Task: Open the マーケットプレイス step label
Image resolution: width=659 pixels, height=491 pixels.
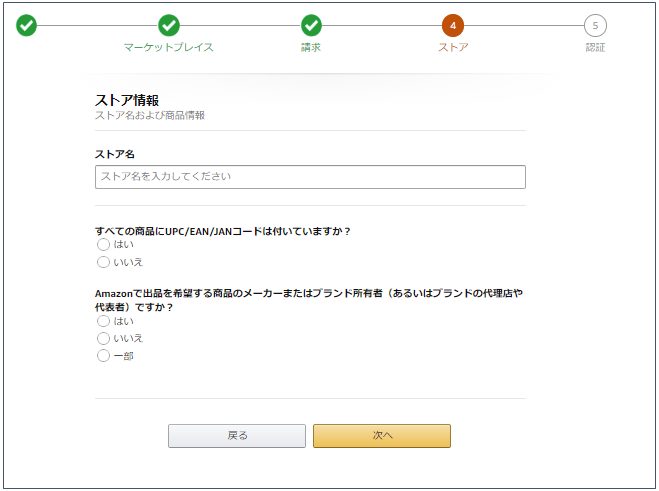Action: tap(169, 47)
